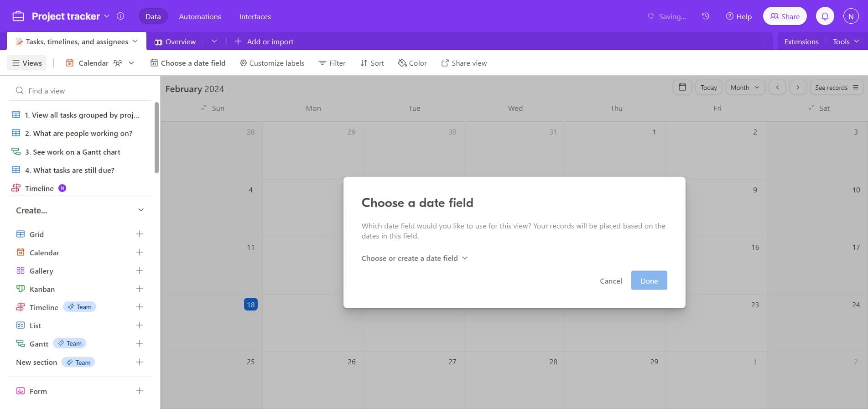The width and height of the screenshot is (868, 409).
Task: Switch to the Data tab
Action: pyautogui.click(x=153, y=16)
